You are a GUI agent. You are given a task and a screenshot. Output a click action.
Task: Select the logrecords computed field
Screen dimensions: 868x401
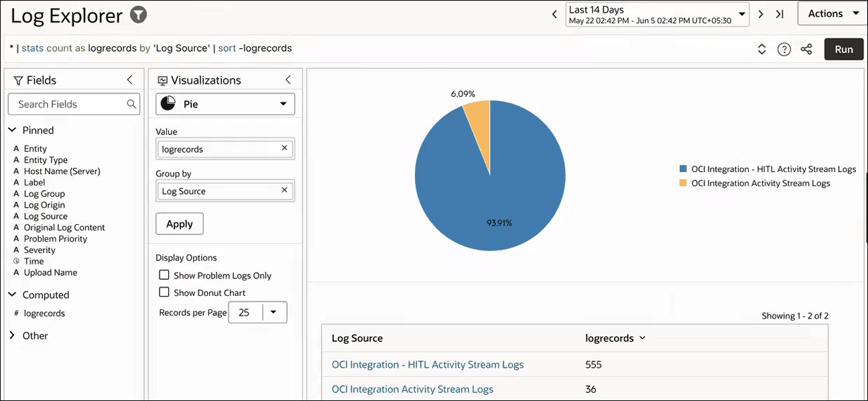coord(44,313)
